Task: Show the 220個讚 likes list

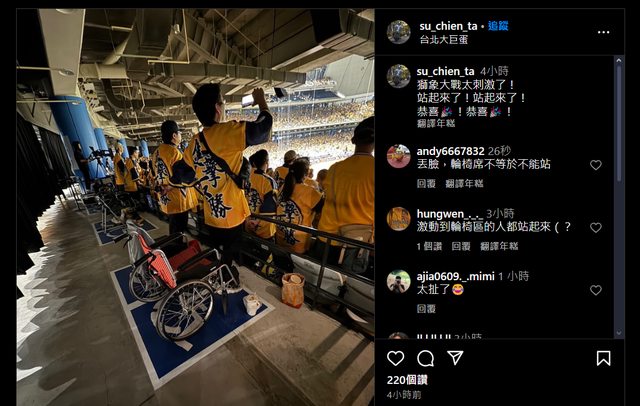Action: click(x=407, y=380)
